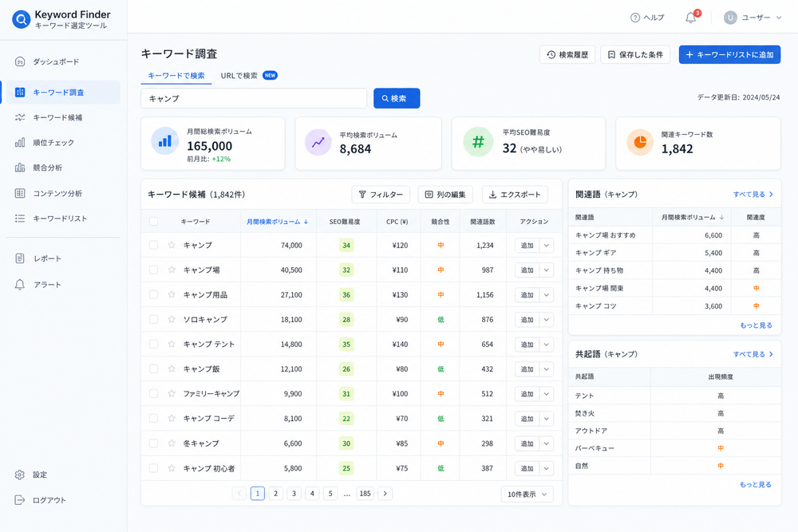Click the キーワードリストに追加 button
The width and height of the screenshot is (798, 532).
coord(729,54)
